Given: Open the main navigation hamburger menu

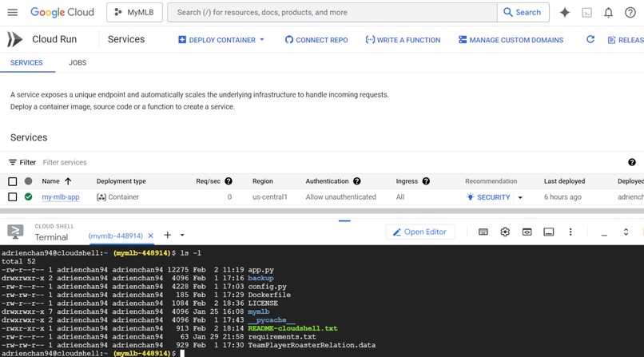Looking at the screenshot, I should (13, 12).
